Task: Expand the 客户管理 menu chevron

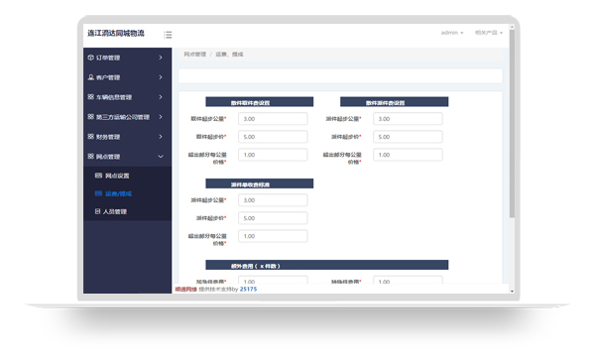Action: 161,77
